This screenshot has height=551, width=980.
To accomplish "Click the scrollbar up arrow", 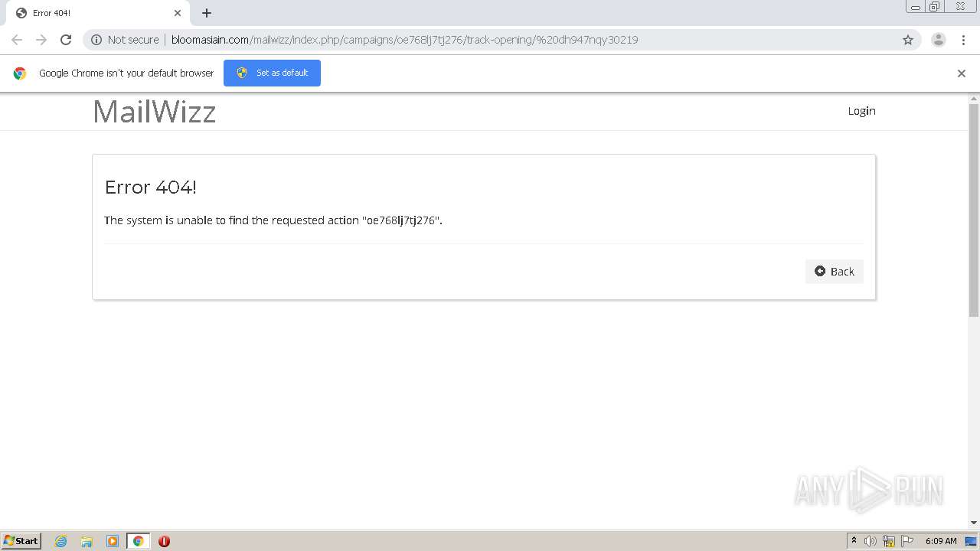I will [x=974, y=98].
